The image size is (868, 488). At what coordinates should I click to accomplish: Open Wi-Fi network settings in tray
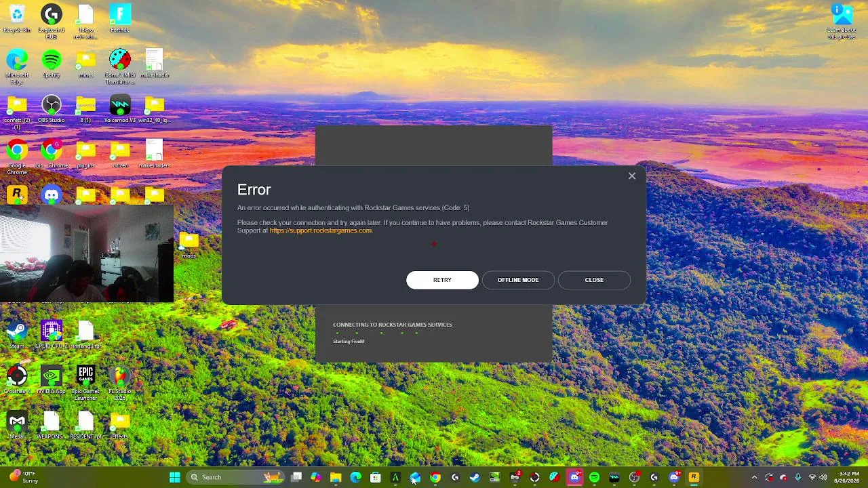point(812,477)
